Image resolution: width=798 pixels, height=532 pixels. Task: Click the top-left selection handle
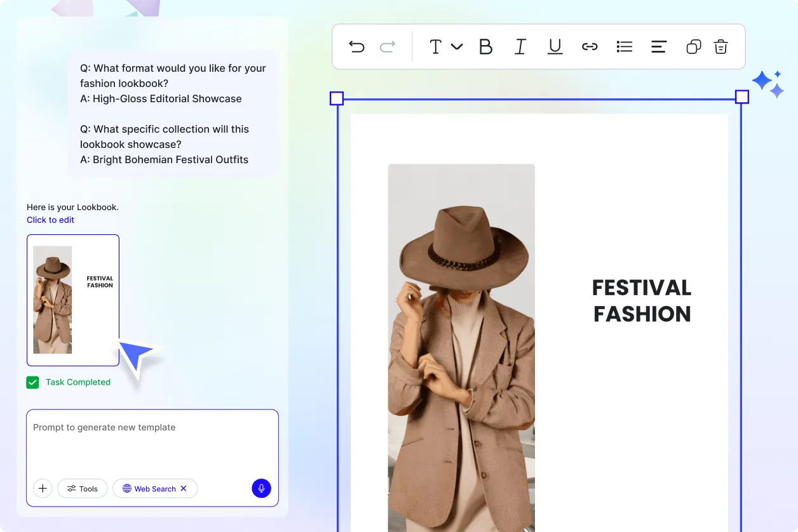click(337, 98)
